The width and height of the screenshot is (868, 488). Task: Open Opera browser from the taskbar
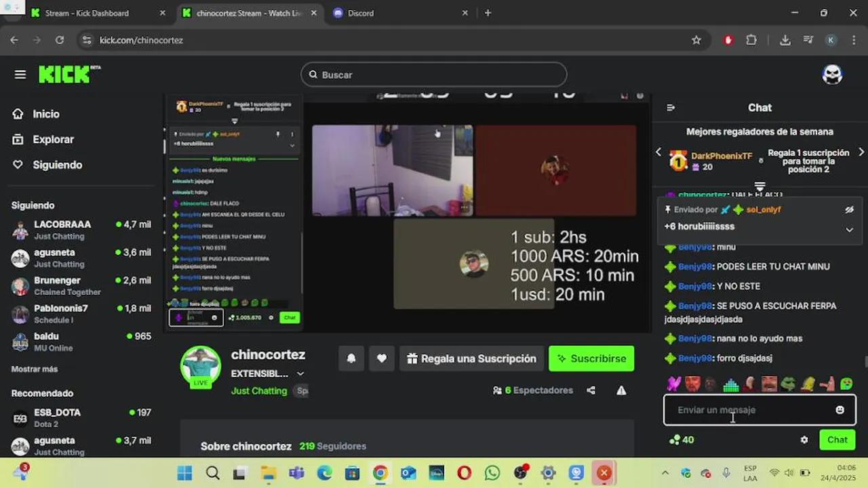(x=465, y=472)
